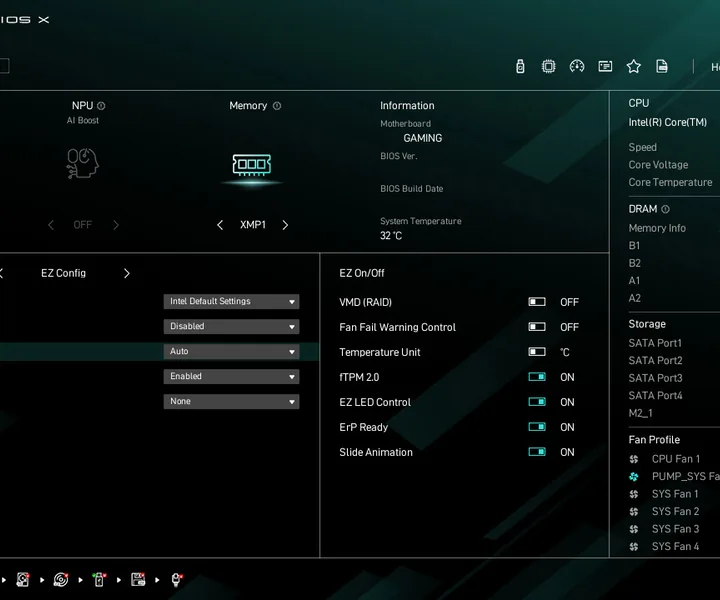Screen dimensions: 720x600
Task: Click the SYS Fan 4 fan icon
Action: point(634,547)
